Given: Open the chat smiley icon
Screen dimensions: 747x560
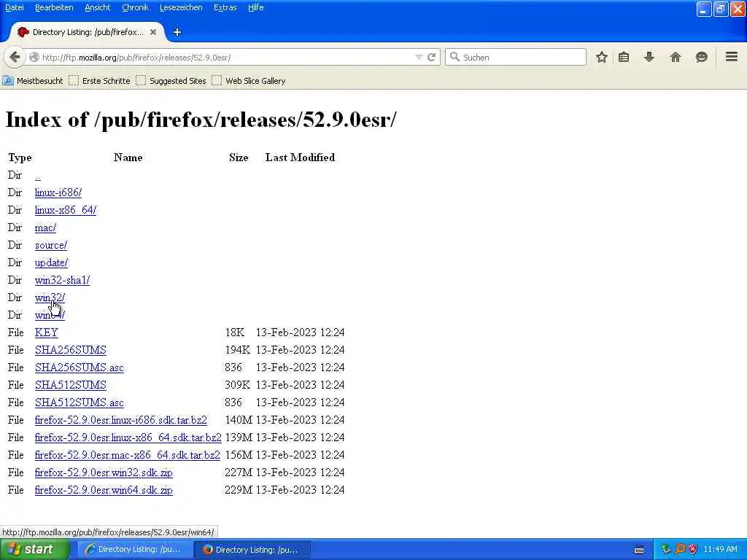Looking at the screenshot, I should (701, 57).
